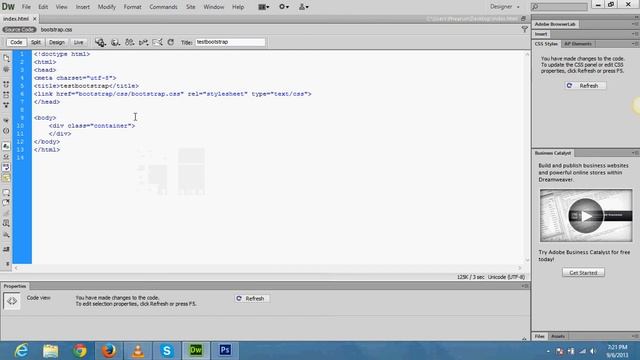The image size is (640, 360).
Task: Click the W3C validation icon
Action: tap(143, 42)
